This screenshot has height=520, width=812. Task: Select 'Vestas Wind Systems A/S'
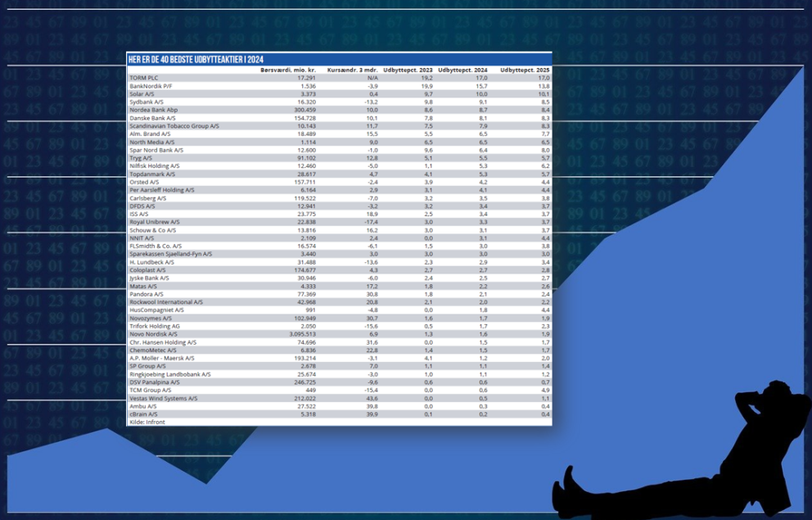(x=164, y=398)
